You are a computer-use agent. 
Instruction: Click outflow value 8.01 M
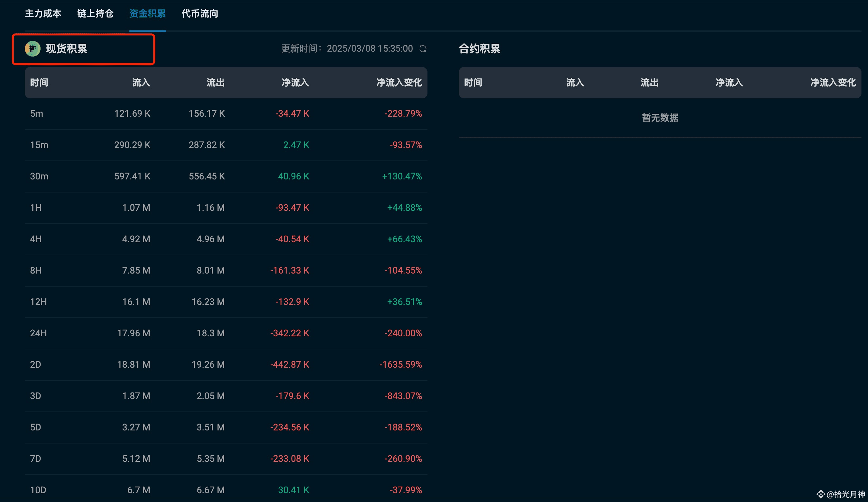[210, 270]
